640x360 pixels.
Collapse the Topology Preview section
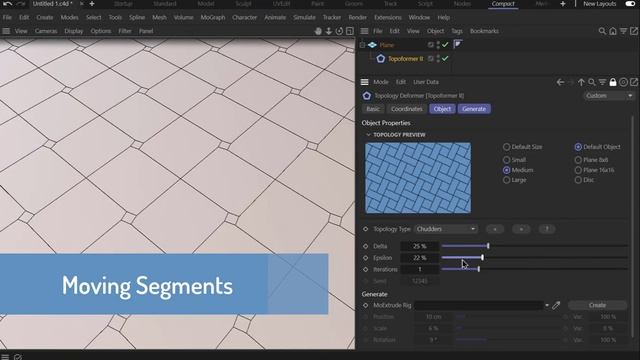(368, 135)
